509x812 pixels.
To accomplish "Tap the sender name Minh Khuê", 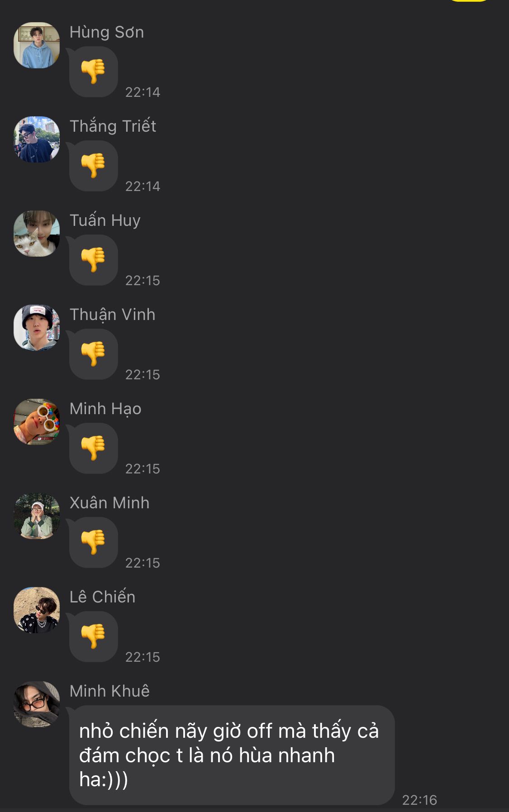I will [109, 691].
